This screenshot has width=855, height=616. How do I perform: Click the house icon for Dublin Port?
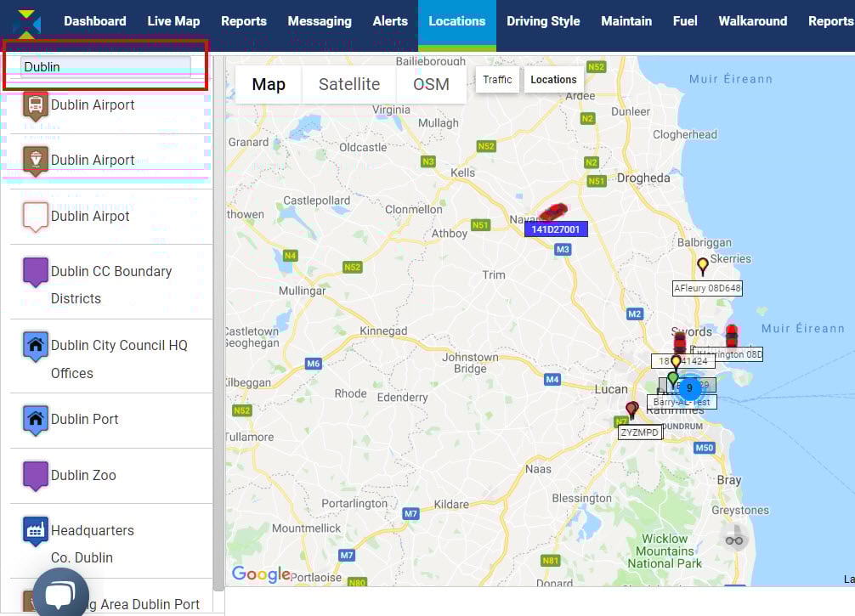(x=36, y=420)
